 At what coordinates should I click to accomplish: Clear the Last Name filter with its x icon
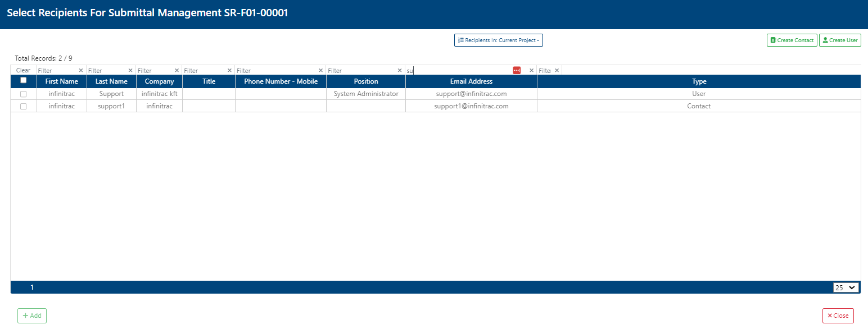pos(130,71)
